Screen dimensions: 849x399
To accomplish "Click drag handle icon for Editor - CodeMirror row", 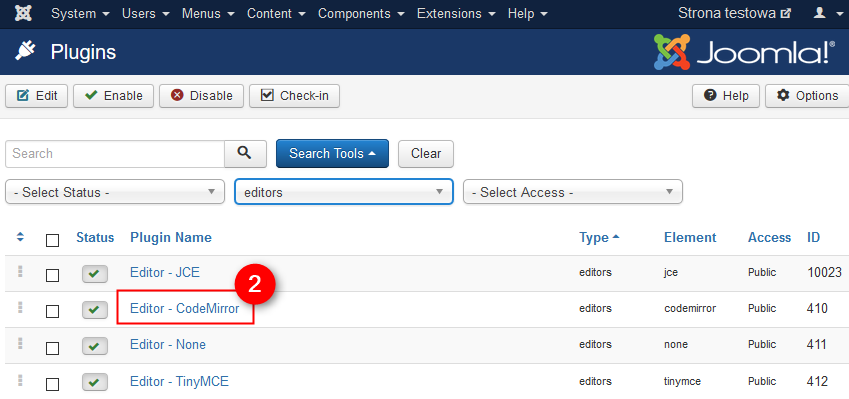I will [21, 308].
